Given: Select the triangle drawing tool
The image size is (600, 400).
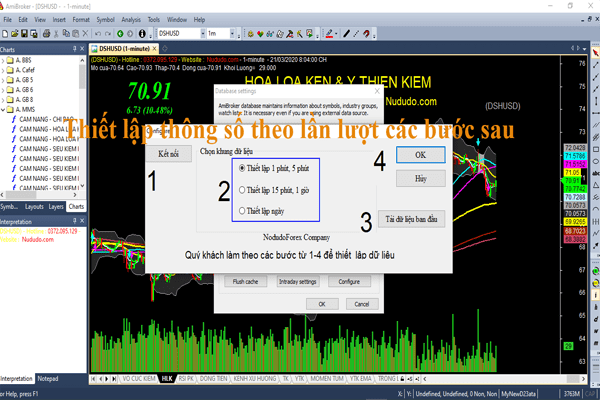Looking at the screenshot, I should (595, 185).
